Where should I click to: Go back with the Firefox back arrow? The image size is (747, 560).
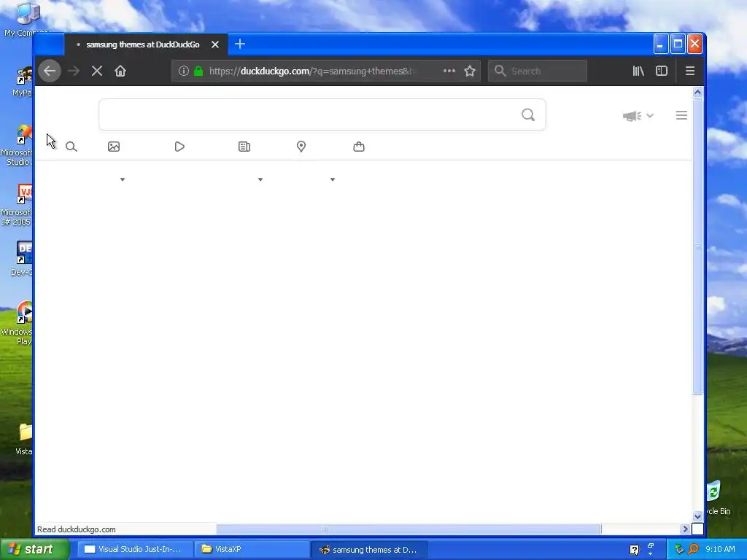click(x=50, y=71)
